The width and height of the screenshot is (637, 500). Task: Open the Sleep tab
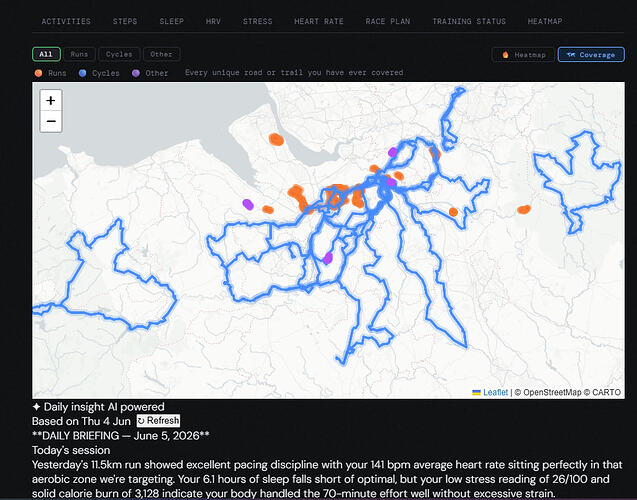click(x=171, y=21)
